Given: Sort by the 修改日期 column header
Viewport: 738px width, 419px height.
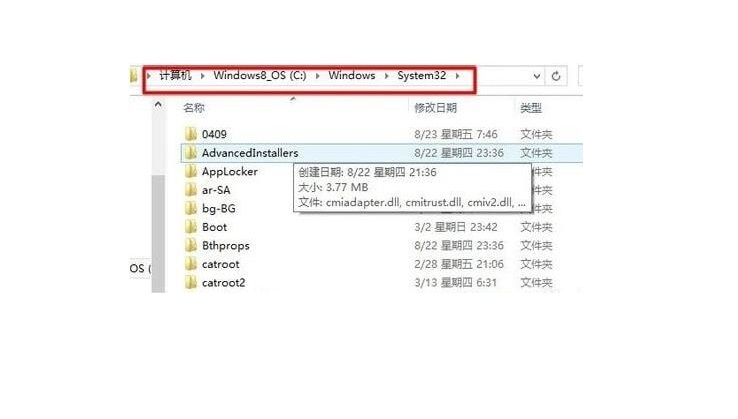Looking at the screenshot, I should [435, 108].
